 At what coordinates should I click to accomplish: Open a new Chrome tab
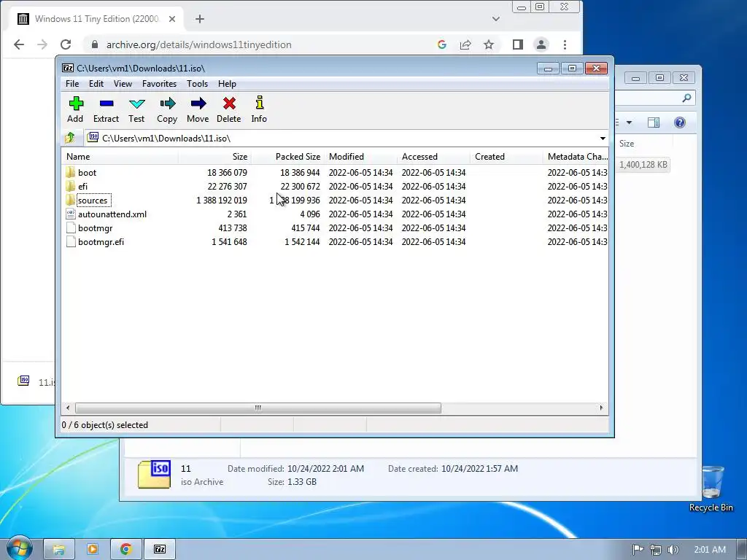(x=200, y=19)
